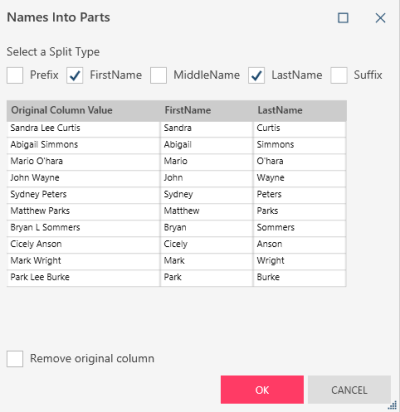Click the Park first name cell
Image resolution: width=400 pixels, height=412 pixels.
(207, 278)
